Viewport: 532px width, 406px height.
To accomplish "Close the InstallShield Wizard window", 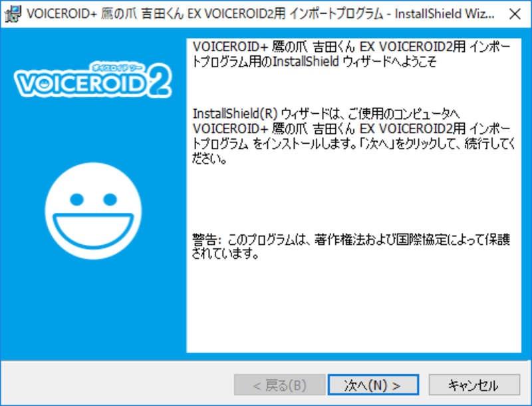I will [x=515, y=14].
